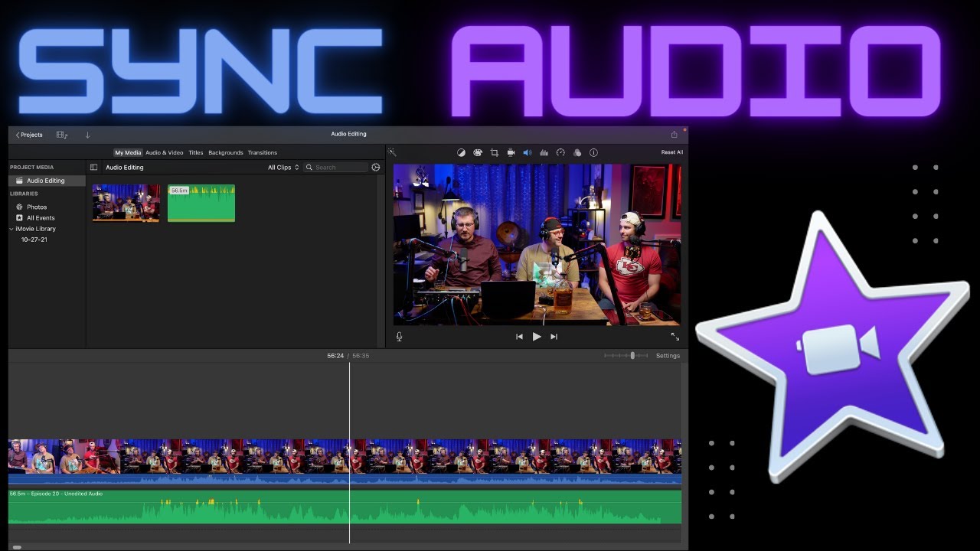Screen dimensions: 980x551
Task: Open timeline Settings
Action: (668, 356)
